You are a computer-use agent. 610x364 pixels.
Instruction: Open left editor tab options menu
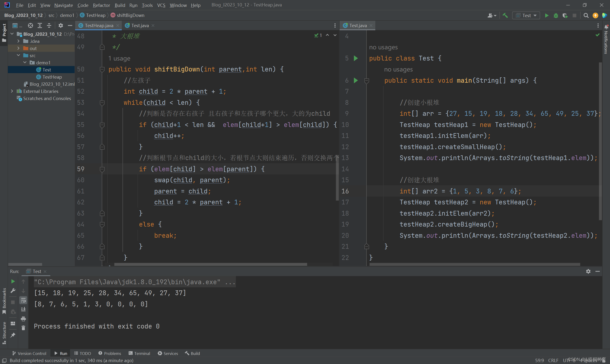(x=335, y=25)
